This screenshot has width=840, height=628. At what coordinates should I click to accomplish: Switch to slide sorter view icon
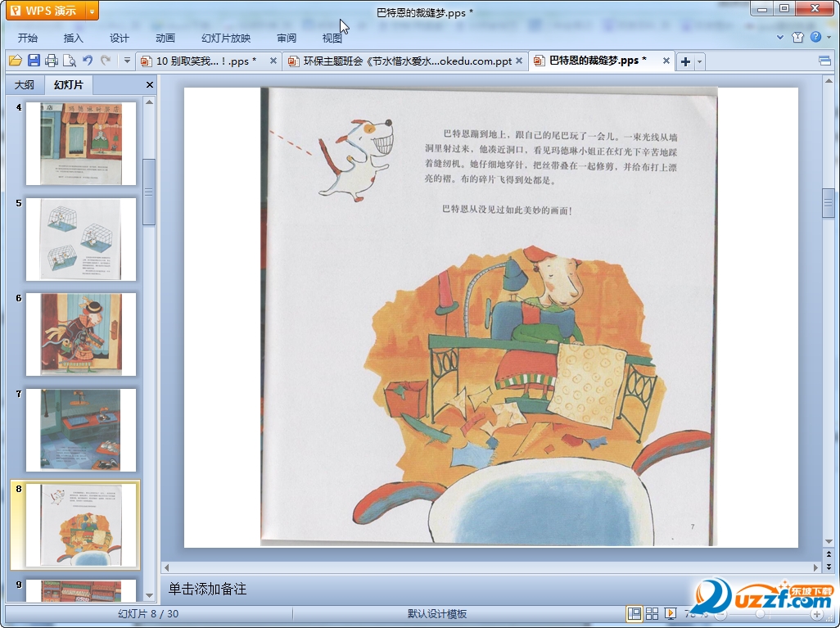(x=652, y=613)
